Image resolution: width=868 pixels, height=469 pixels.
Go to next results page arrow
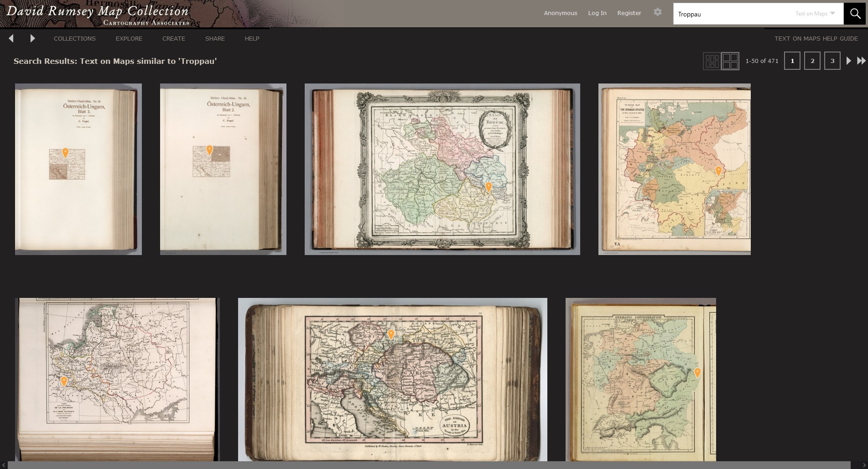click(x=848, y=61)
